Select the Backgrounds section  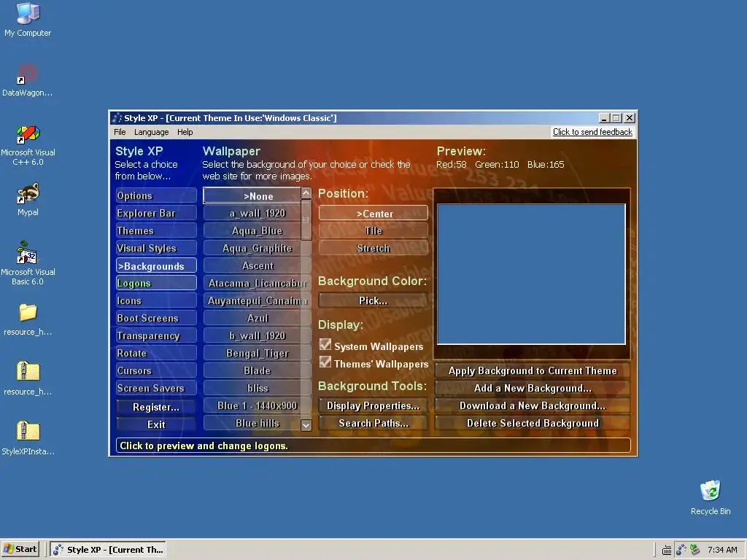(156, 265)
